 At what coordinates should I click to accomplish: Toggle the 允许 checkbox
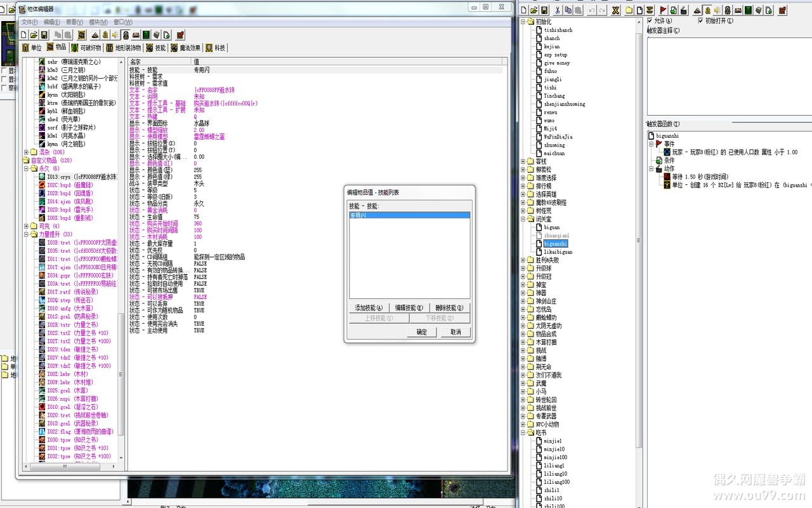point(650,21)
